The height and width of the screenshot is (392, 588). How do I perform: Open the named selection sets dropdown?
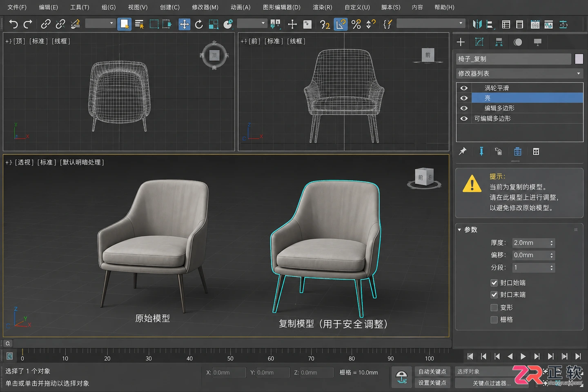431,24
